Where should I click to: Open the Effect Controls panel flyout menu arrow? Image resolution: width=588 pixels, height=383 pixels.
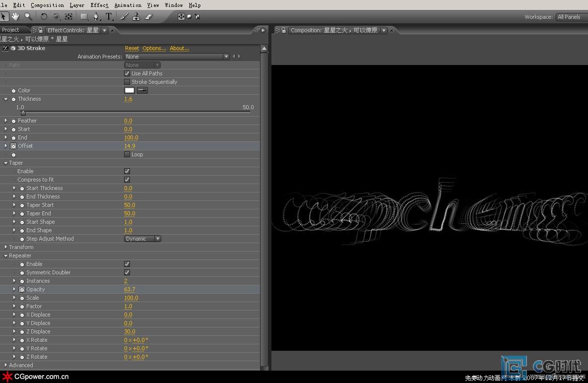click(263, 30)
